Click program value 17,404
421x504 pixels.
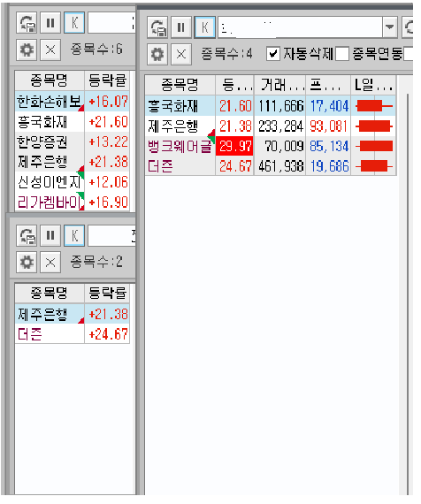coord(328,106)
